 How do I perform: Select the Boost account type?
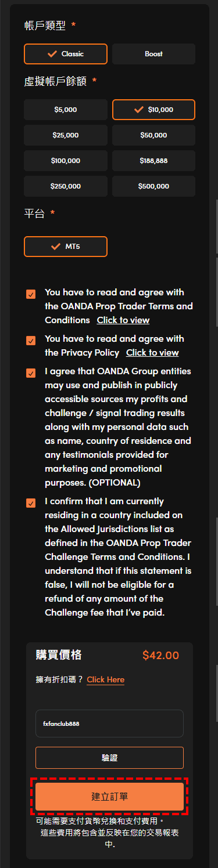pos(153,54)
